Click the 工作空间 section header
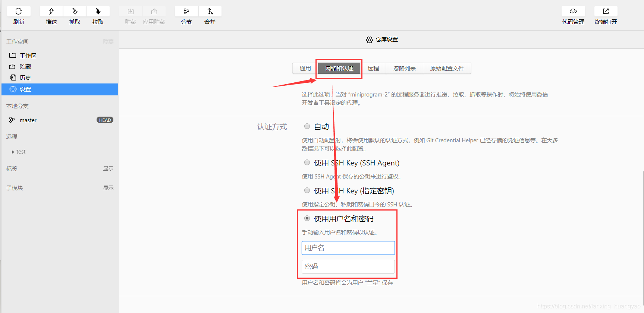 pos(18,42)
